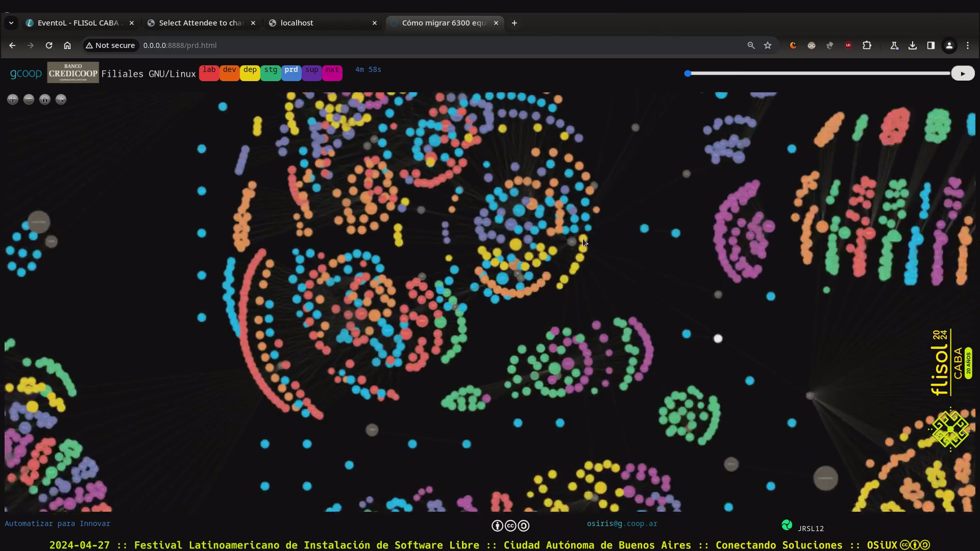980x551 pixels.
Task: Click the gray puzzle-cubes extension icon
Action: (x=830, y=45)
